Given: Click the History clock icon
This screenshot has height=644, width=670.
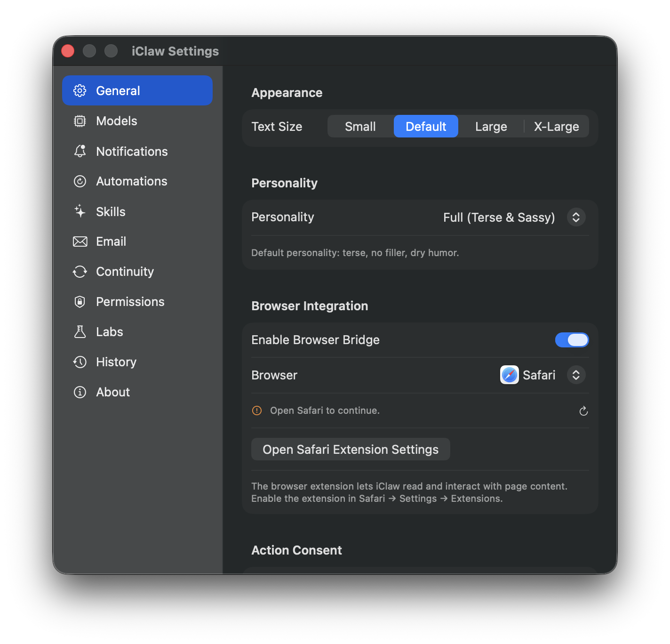Looking at the screenshot, I should point(80,362).
